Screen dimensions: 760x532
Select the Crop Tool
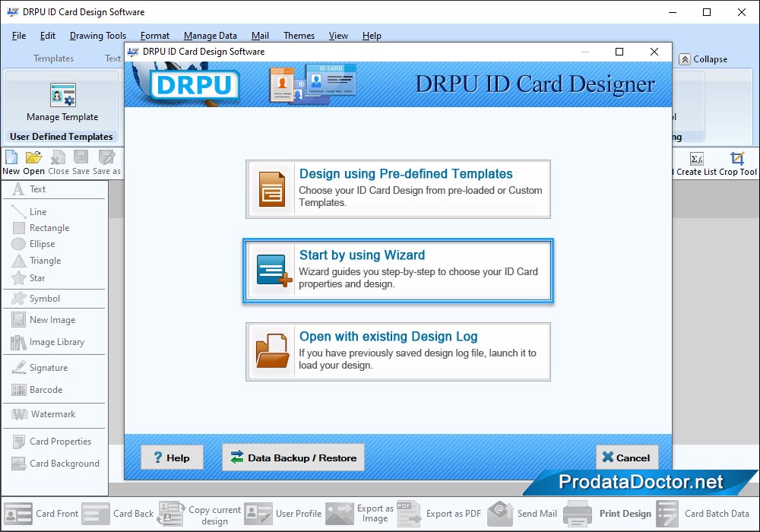[738, 163]
